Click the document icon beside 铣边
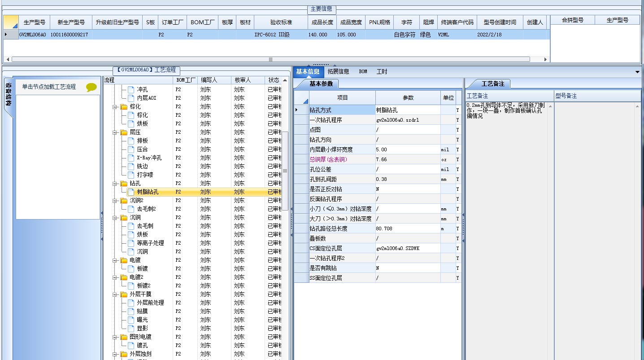This screenshot has height=360, width=644. tap(131, 166)
